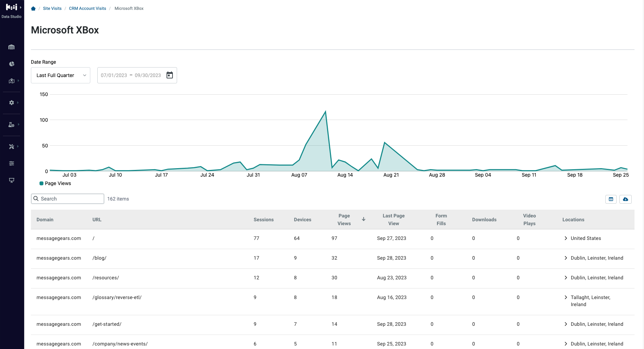Sort by the URL column header
The image size is (644, 349).
97,220
